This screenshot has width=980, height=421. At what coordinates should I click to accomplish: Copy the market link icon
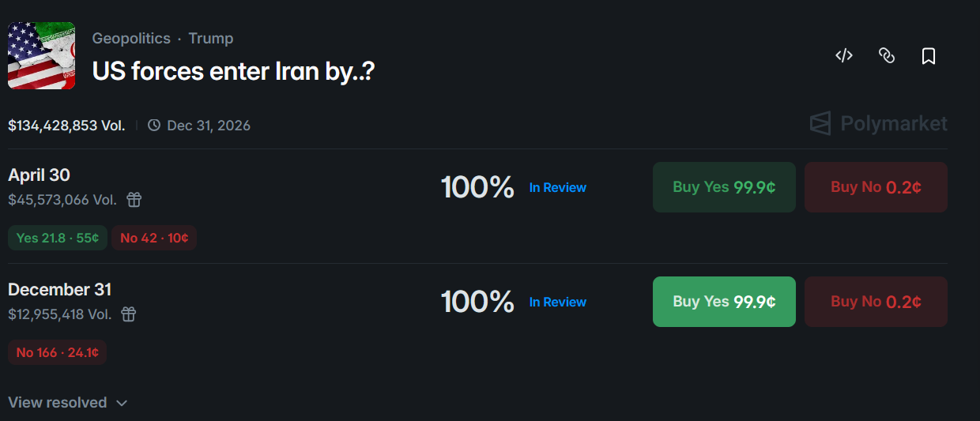click(887, 55)
